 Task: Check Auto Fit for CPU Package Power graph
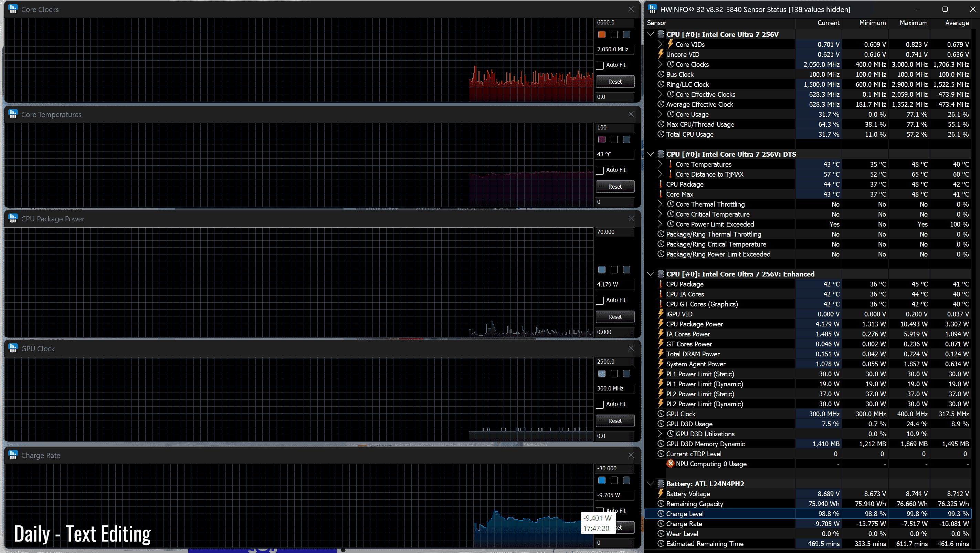pos(600,300)
